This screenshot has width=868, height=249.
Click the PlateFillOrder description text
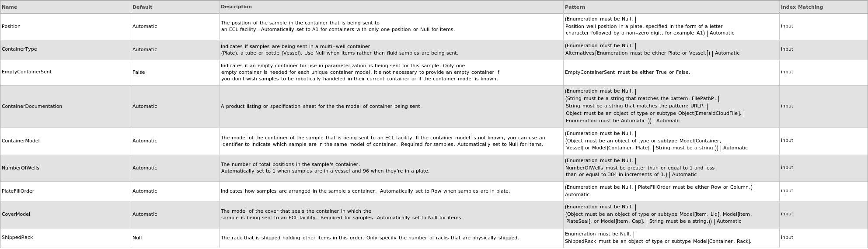(x=365, y=191)
